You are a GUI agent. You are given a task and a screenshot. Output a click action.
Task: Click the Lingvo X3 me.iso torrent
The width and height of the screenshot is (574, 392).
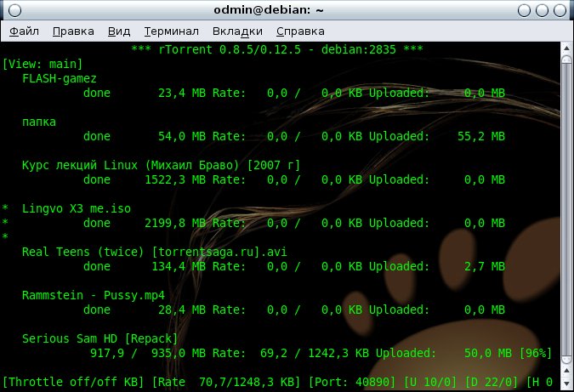(x=77, y=208)
